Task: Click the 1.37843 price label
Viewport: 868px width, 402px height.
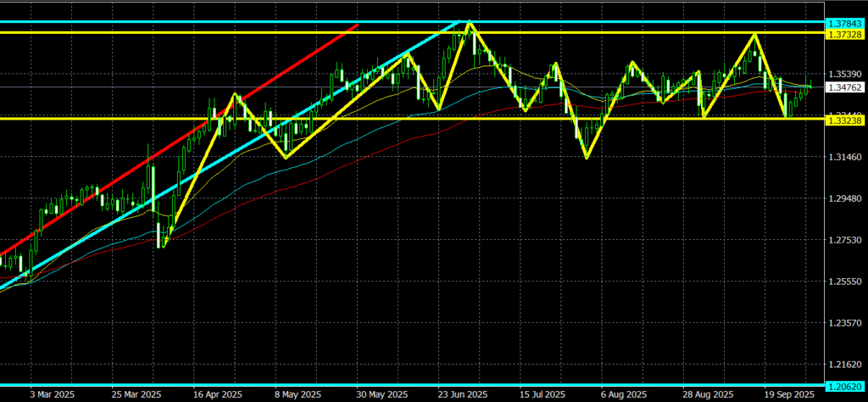Action: click(x=844, y=21)
